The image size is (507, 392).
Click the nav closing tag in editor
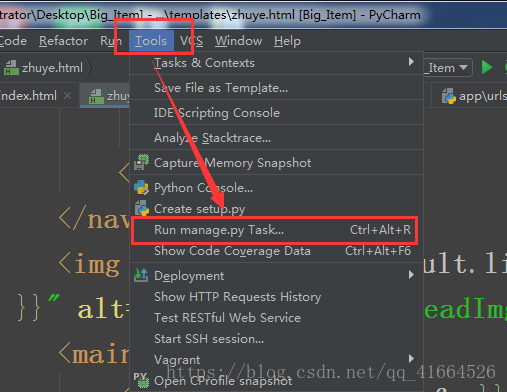click(x=94, y=219)
